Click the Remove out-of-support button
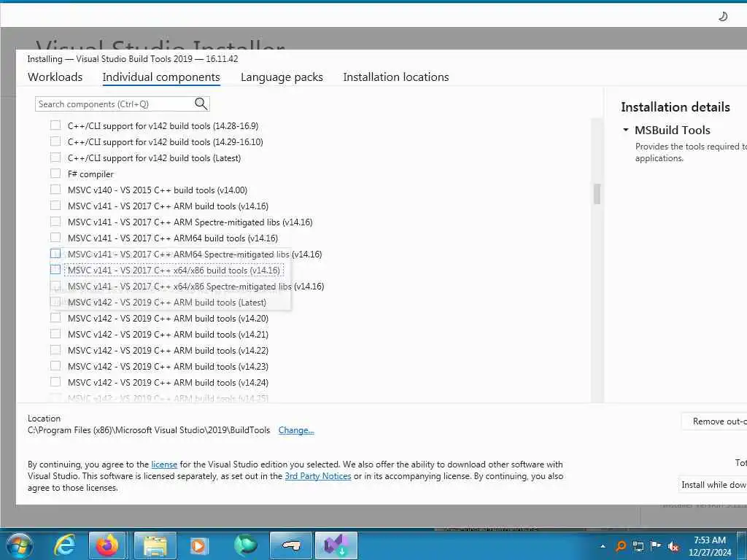Image resolution: width=747 pixels, height=560 pixels. click(x=714, y=421)
